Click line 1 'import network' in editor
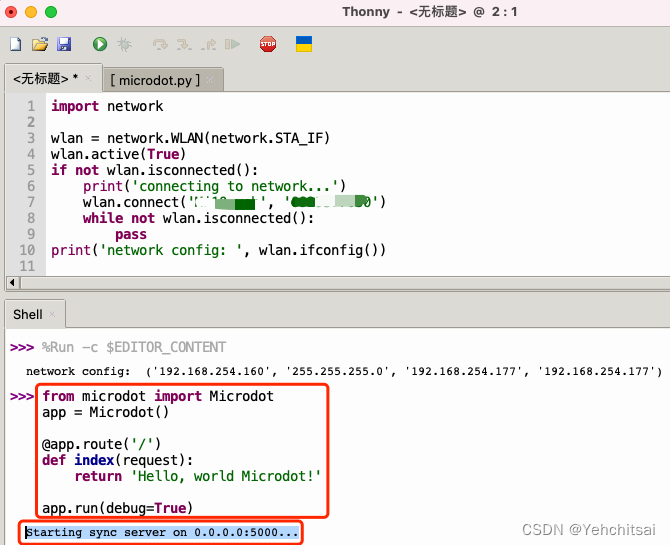 pos(107,106)
